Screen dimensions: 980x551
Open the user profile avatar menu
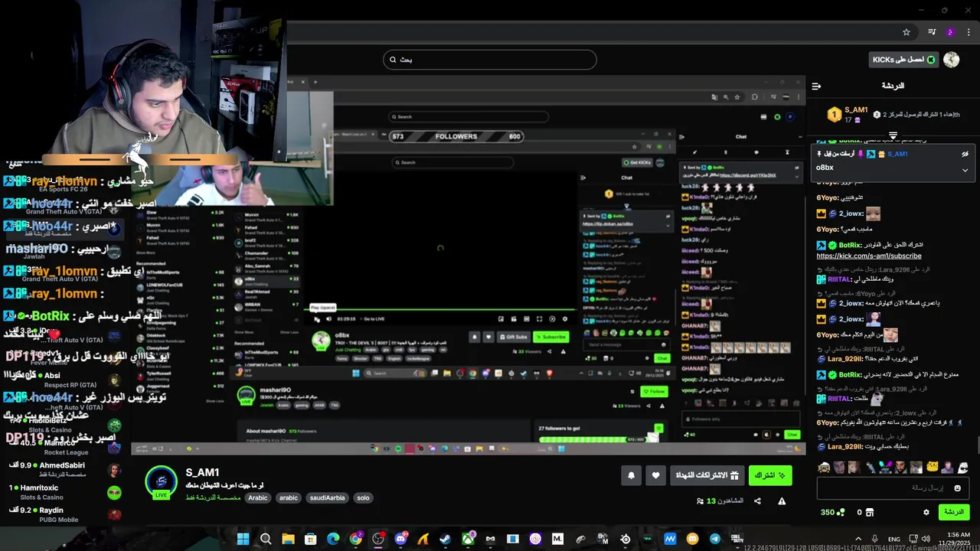pos(952,60)
